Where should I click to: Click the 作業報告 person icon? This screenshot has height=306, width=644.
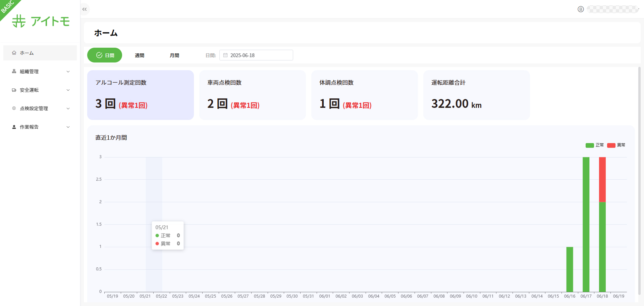(14, 127)
